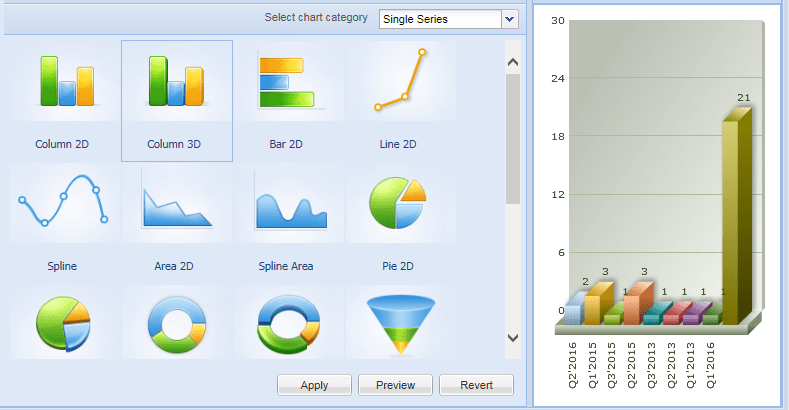Pick the Line 2D chart icon
The width and height of the screenshot is (789, 410).
[400, 79]
